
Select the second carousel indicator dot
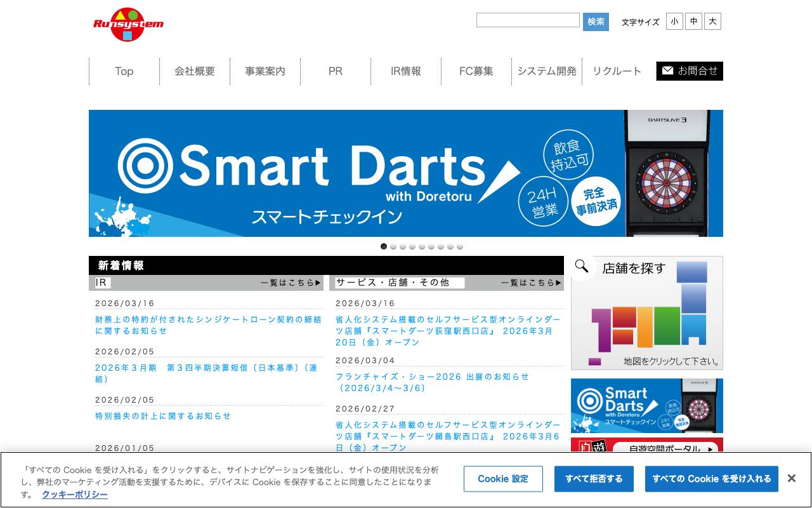[x=393, y=246]
